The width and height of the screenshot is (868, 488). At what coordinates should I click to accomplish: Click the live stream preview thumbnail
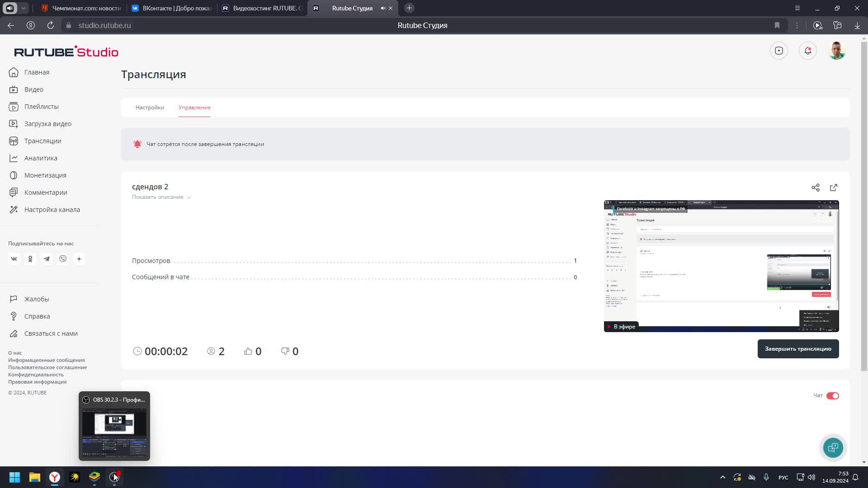tap(721, 266)
